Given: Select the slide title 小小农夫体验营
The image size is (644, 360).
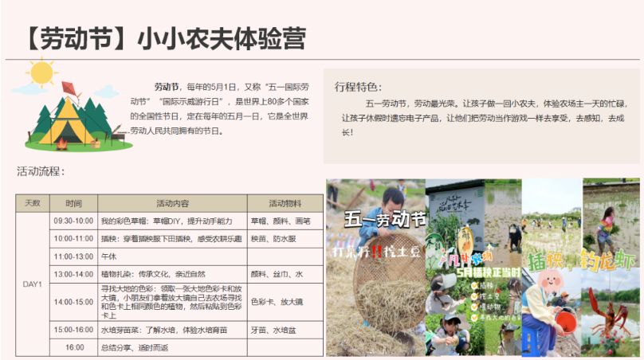Looking at the screenshot, I should coord(221,39).
